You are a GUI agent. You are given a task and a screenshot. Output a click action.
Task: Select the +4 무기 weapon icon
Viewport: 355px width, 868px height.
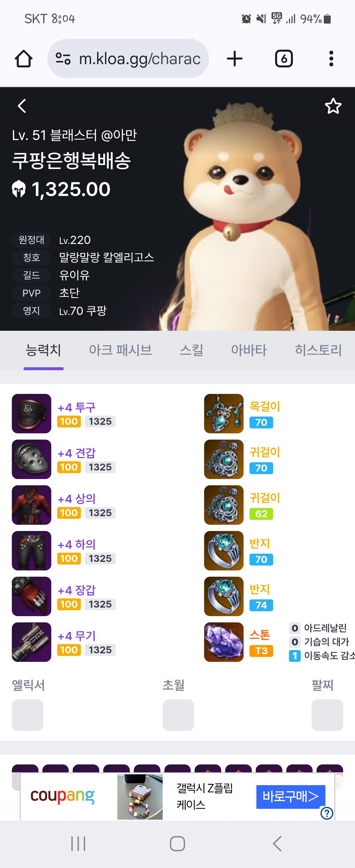32,642
